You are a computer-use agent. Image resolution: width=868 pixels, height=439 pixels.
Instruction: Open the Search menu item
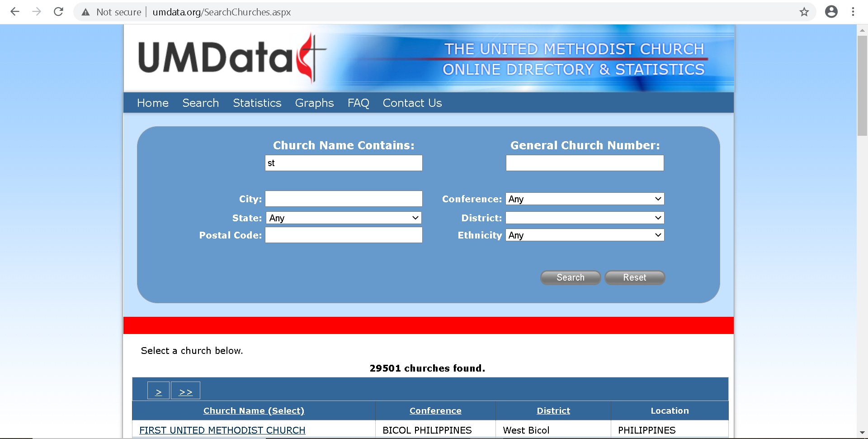[201, 103]
